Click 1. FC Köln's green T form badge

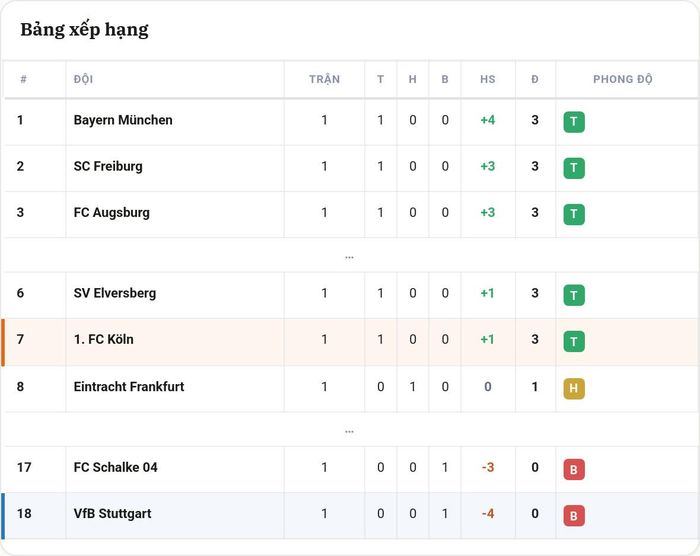tap(574, 342)
